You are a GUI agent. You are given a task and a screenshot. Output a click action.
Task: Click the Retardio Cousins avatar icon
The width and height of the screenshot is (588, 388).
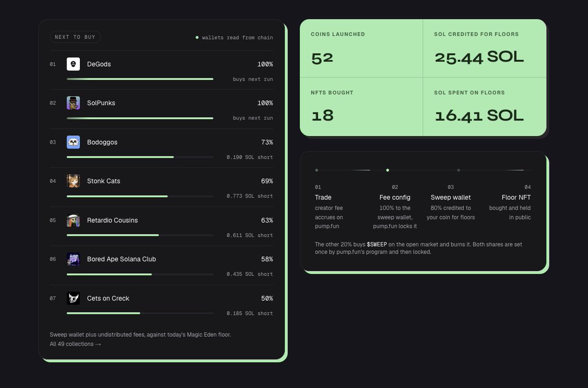(x=73, y=220)
